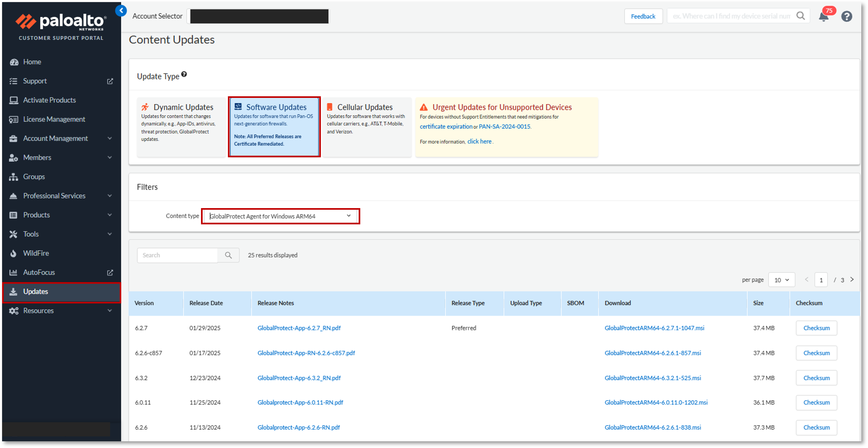
Task: Click the Account Management briefcase icon
Action: pos(13,139)
